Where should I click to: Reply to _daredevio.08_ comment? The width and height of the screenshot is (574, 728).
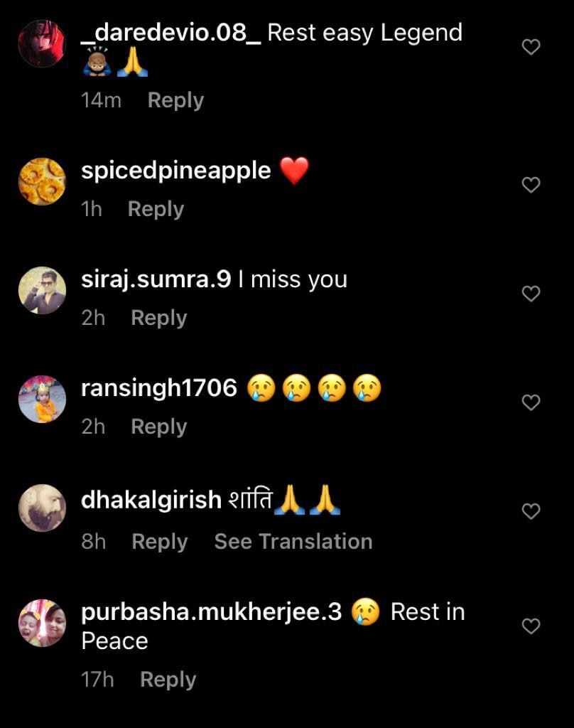[x=175, y=100]
